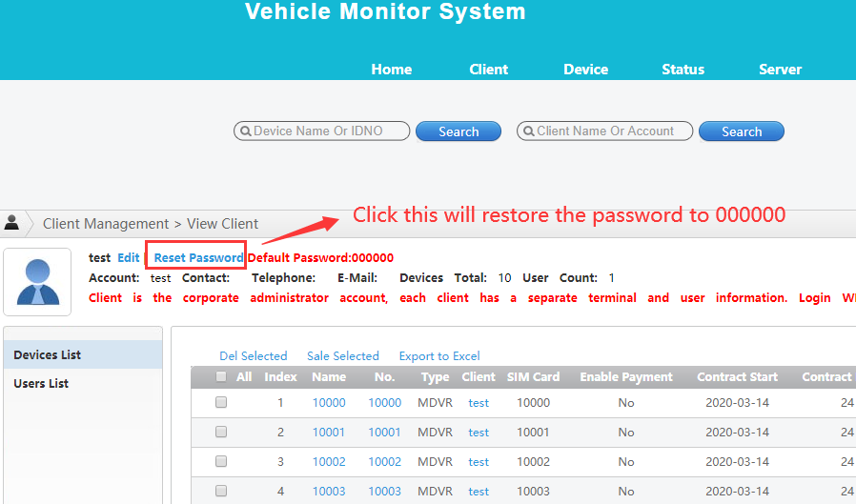The width and height of the screenshot is (856, 504).
Task: Open device No. 10000 link
Action: tap(385, 403)
